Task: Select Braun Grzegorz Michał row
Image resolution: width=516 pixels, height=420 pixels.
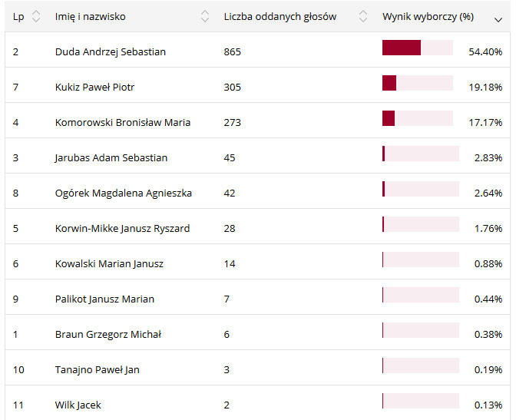Action: tap(108, 335)
